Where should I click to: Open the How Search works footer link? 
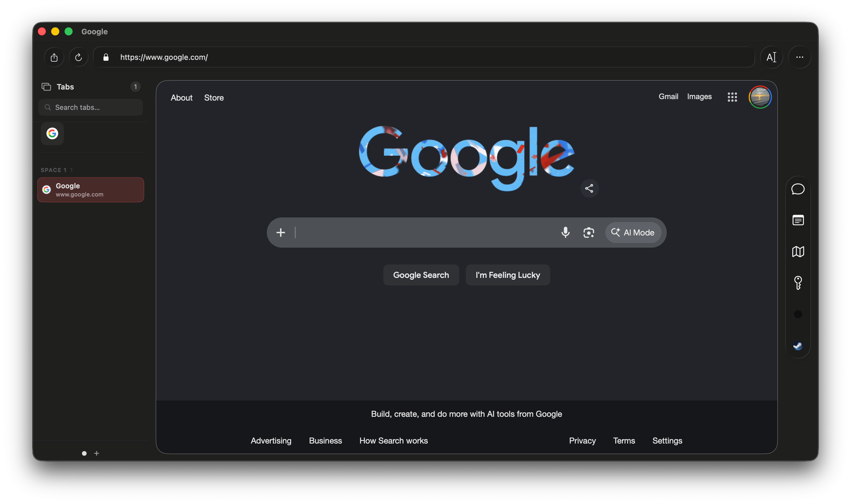pyautogui.click(x=393, y=440)
